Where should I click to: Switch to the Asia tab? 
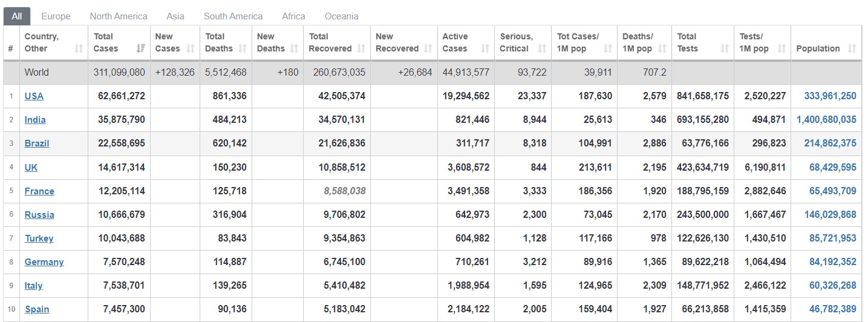(175, 16)
